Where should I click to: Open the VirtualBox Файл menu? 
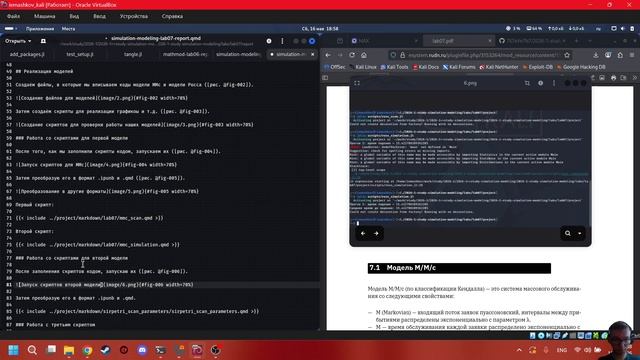point(13,16)
